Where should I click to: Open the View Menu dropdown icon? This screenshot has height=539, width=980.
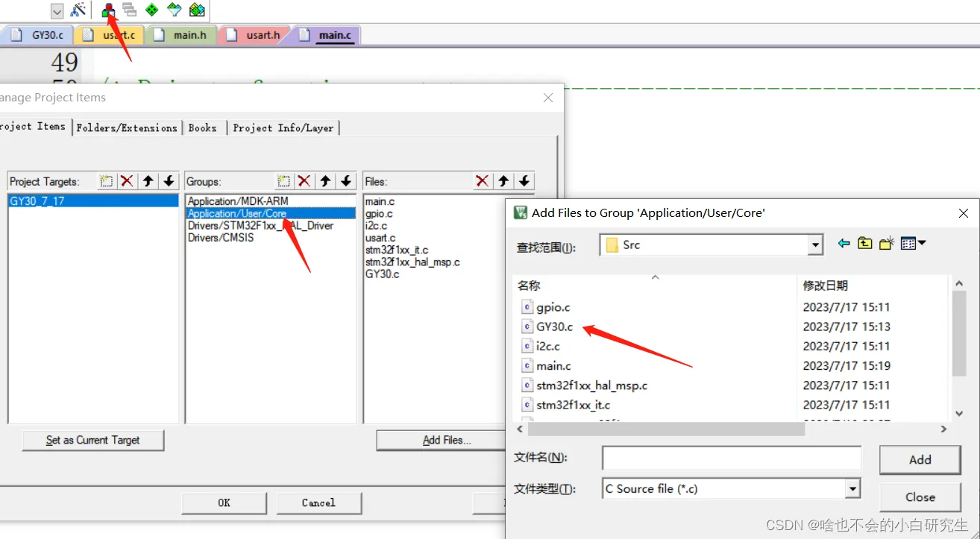click(x=913, y=243)
